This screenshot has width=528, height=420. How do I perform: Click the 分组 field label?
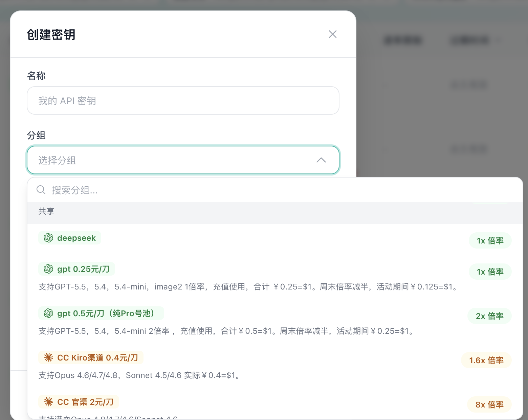[x=36, y=136]
